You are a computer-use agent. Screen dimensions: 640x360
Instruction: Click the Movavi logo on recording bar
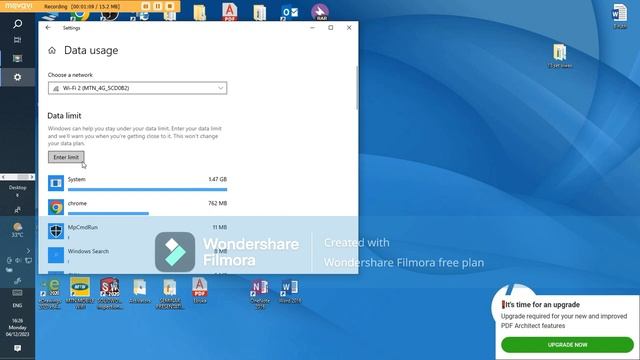pyautogui.click(x=18, y=6)
